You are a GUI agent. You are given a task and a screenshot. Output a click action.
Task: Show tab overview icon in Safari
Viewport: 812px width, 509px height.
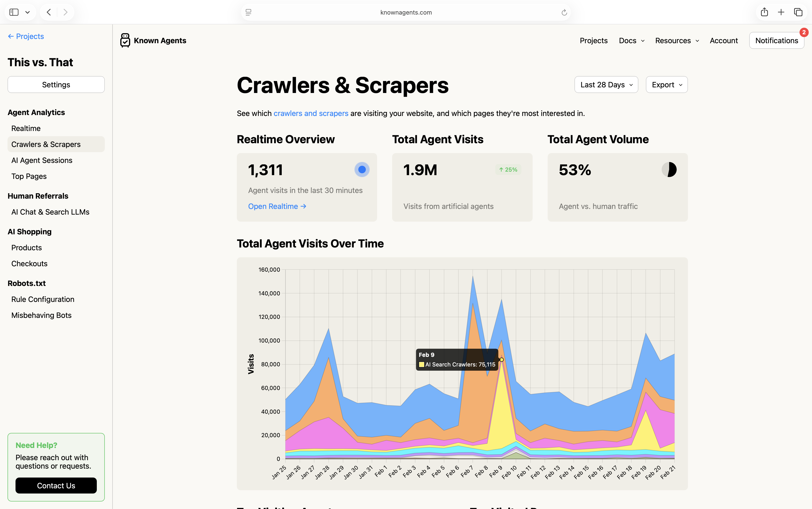(798, 12)
